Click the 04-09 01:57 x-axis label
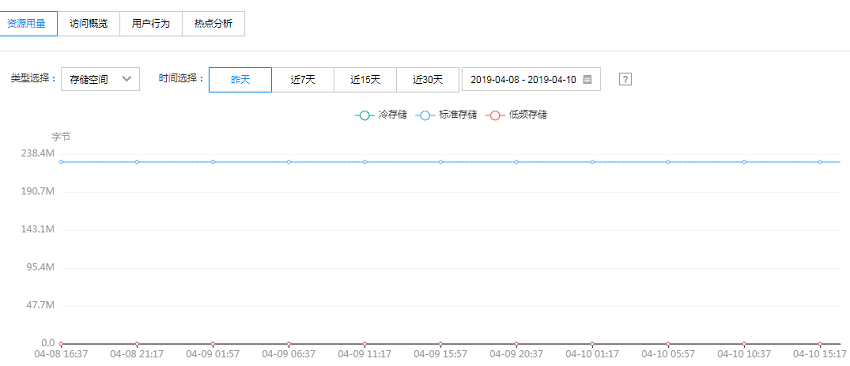850x366 pixels. click(x=212, y=354)
